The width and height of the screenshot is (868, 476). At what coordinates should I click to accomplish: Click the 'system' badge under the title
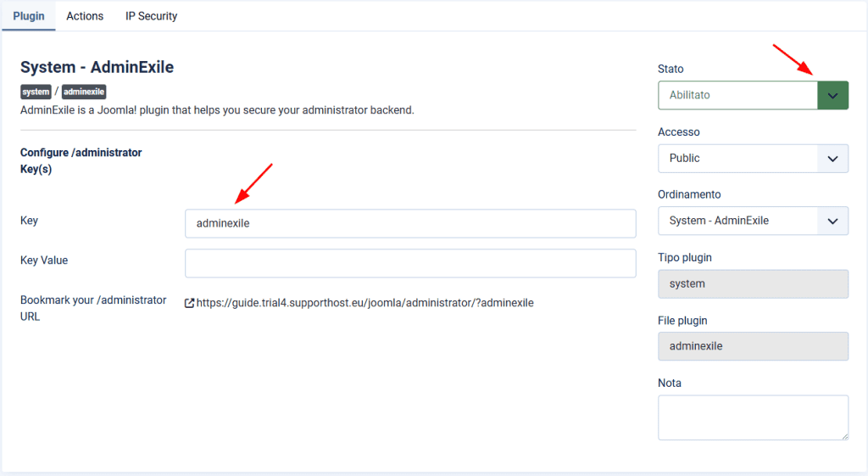36,92
